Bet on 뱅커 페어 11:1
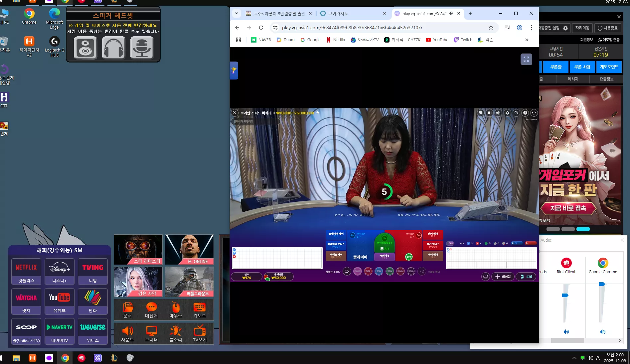The width and height of the screenshot is (630, 364). [433, 235]
